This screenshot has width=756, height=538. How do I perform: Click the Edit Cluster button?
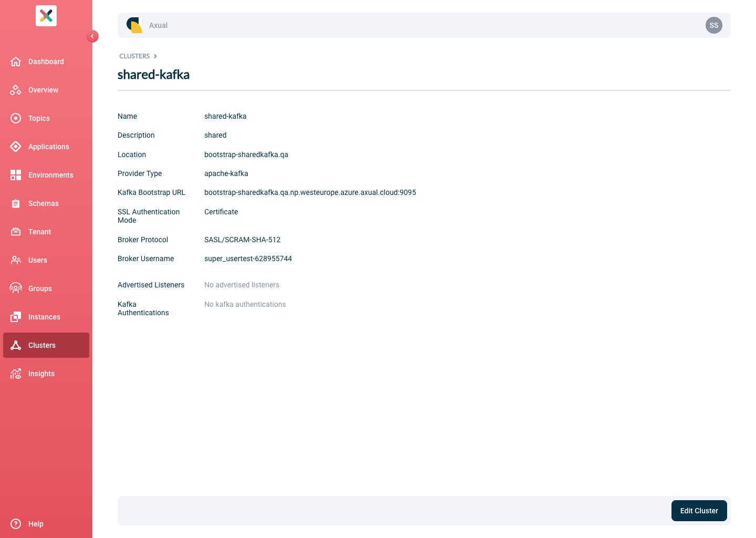click(699, 511)
